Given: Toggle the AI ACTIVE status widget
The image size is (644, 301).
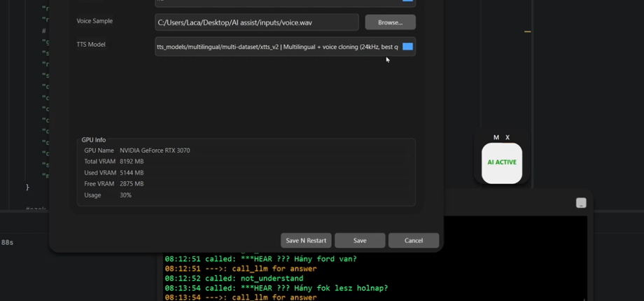Looking at the screenshot, I should pos(502,162).
